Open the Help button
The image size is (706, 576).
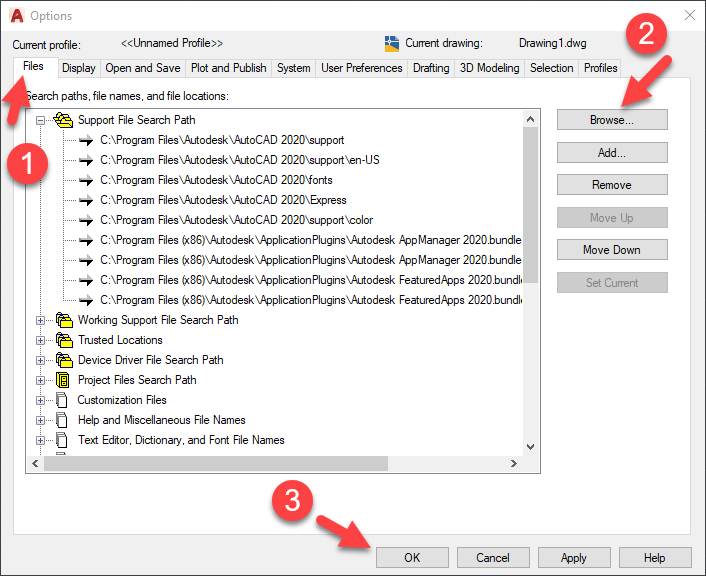click(655, 558)
